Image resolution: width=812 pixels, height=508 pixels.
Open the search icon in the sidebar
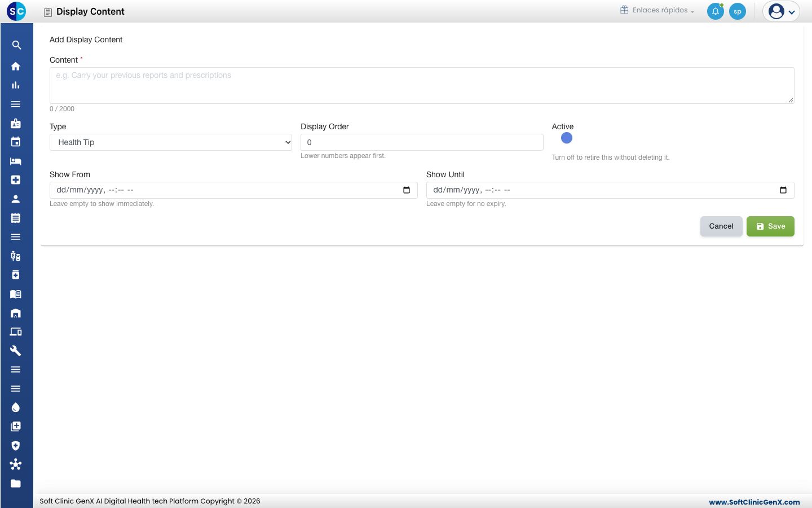click(x=16, y=45)
